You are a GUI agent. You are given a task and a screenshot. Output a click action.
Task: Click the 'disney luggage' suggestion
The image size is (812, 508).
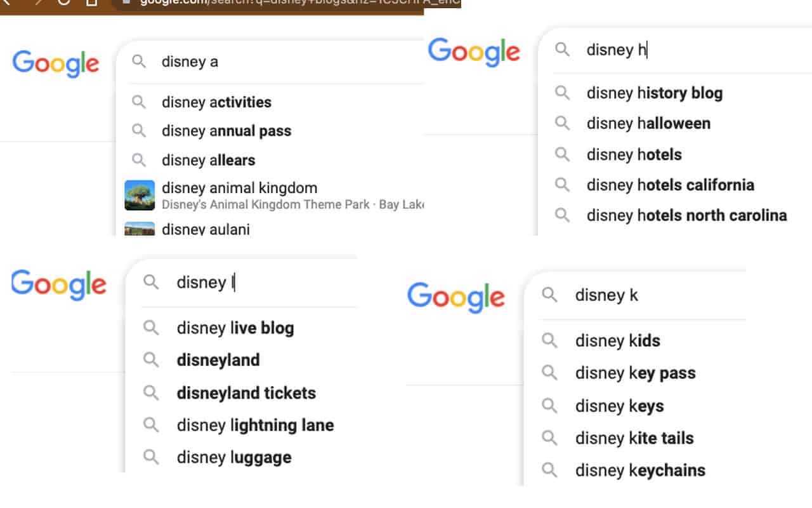(234, 457)
